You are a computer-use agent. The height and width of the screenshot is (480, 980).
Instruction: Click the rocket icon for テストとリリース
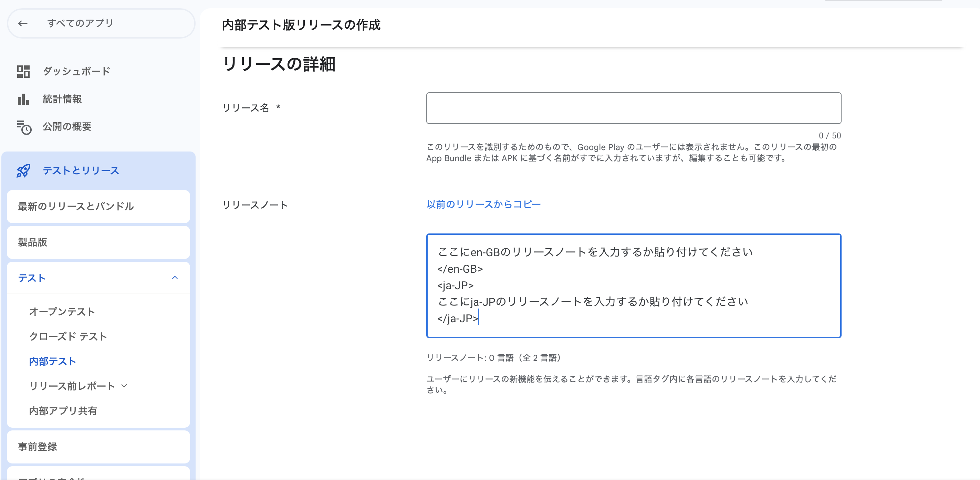click(x=23, y=171)
